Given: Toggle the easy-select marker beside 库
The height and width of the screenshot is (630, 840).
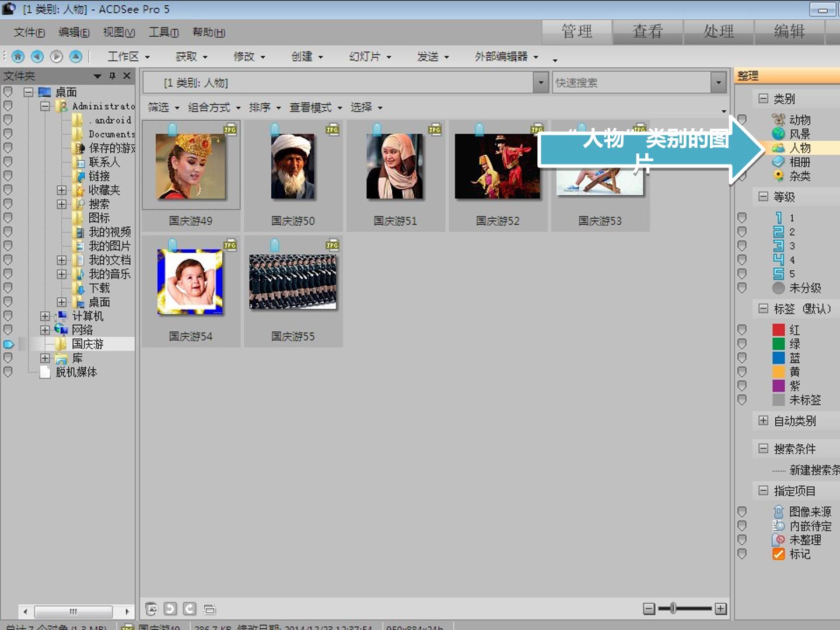Looking at the screenshot, I should click(x=8, y=358).
